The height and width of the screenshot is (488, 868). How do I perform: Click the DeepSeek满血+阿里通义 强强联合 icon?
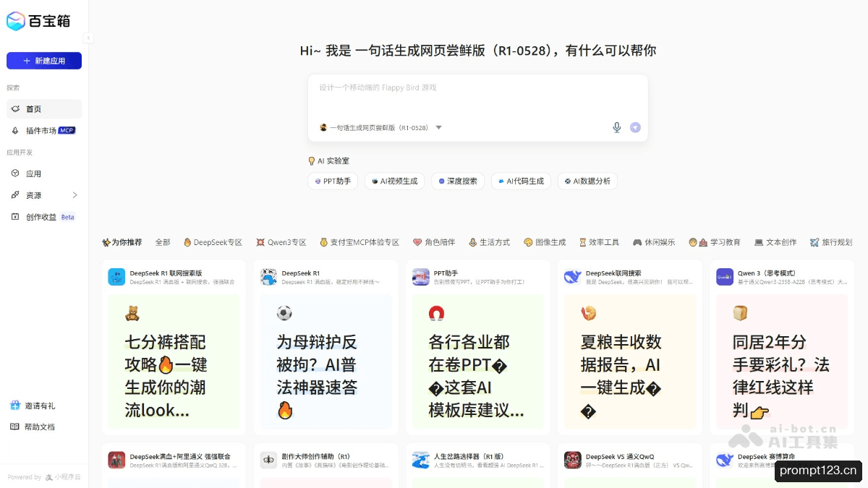tap(116, 460)
